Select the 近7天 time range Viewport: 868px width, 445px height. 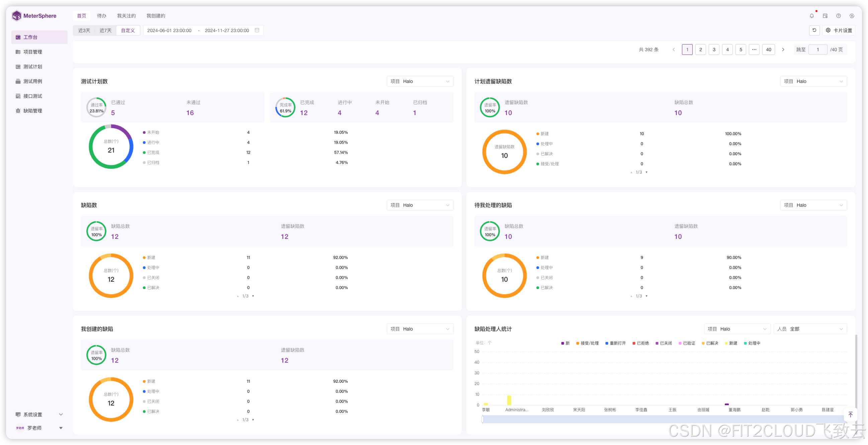[105, 30]
